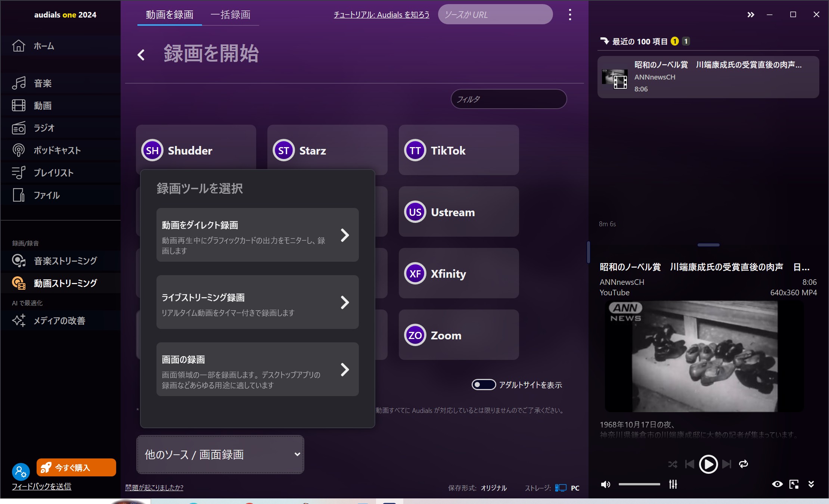The width and height of the screenshot is (829, 504).
Task: Expand the 最近の 100 項目 list header
Action: (640, 41)
